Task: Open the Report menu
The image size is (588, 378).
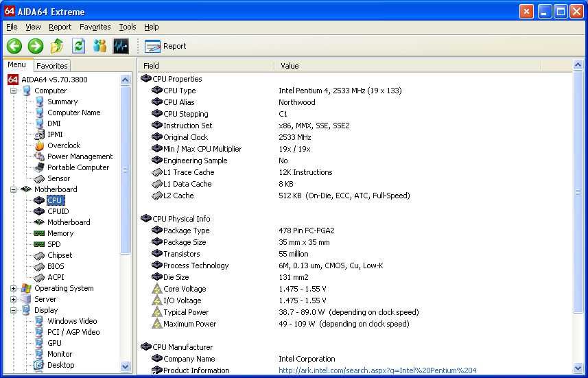Action: pos(60,27)
